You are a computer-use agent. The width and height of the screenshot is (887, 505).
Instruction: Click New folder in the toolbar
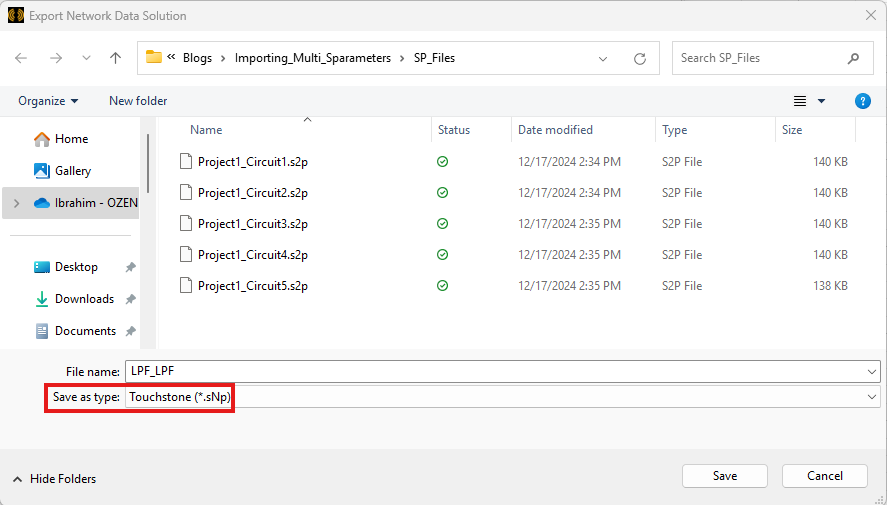tap(138, 101)
